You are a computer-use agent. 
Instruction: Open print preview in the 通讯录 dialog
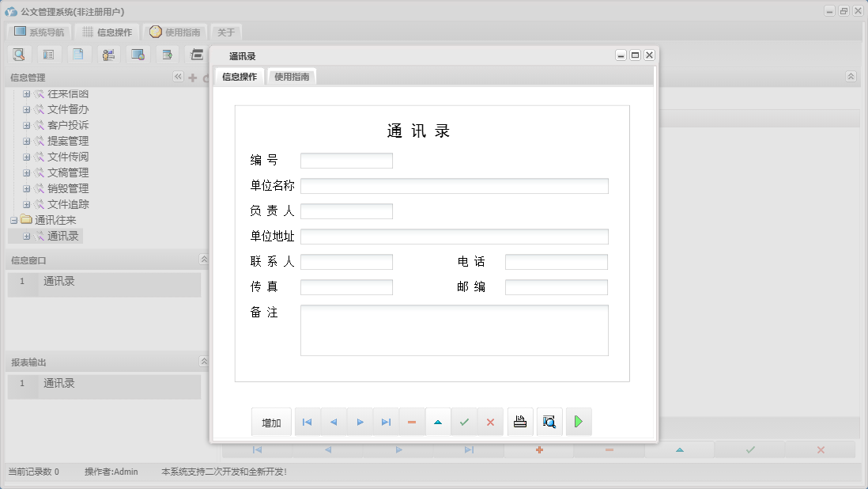pos(549,422)
